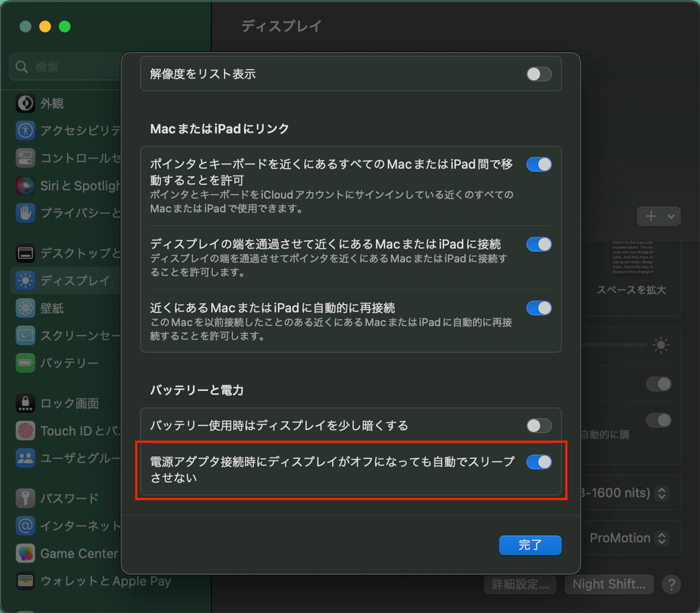Screen dimensions: 700x613
Task: Open the Touch ID fingerprint icon
Action: coord(25,431)
